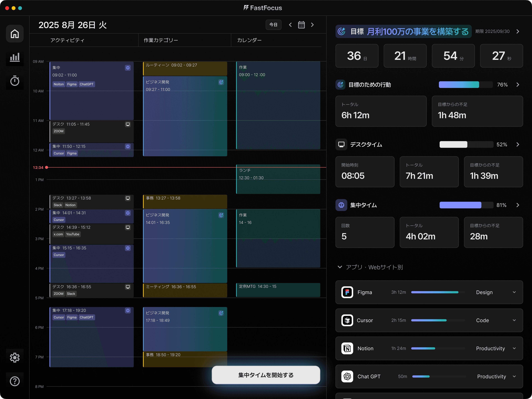Open the calendar date picker icon
This screenshot has height=399, width=532.
click(301, 25)
